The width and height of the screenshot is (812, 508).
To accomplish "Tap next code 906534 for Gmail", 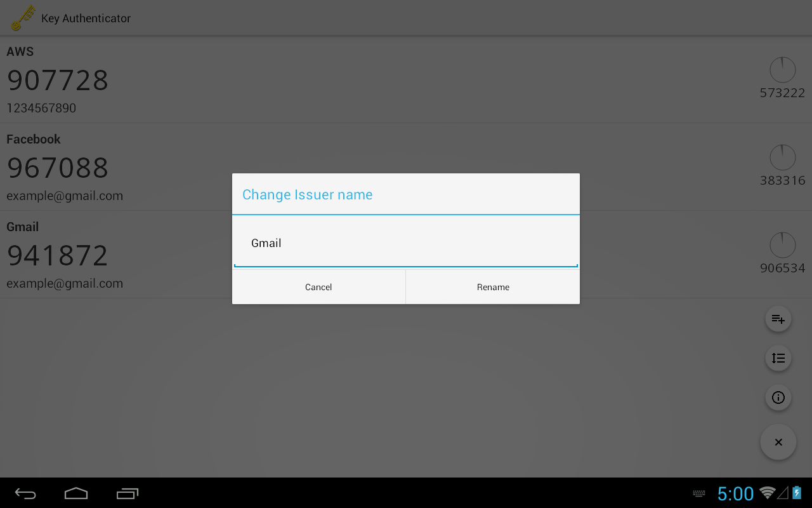I will click(782, 269).
